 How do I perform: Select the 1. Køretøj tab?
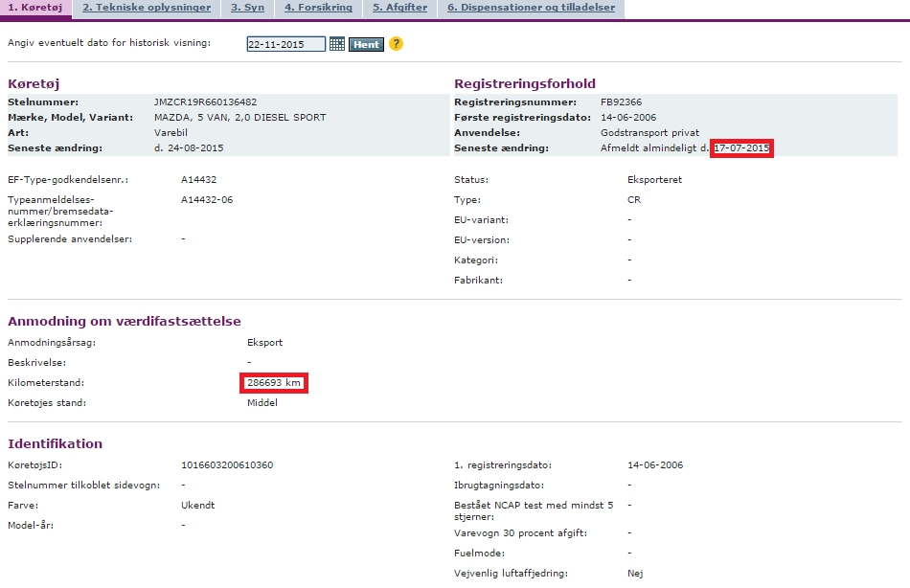tap(35, 8)
